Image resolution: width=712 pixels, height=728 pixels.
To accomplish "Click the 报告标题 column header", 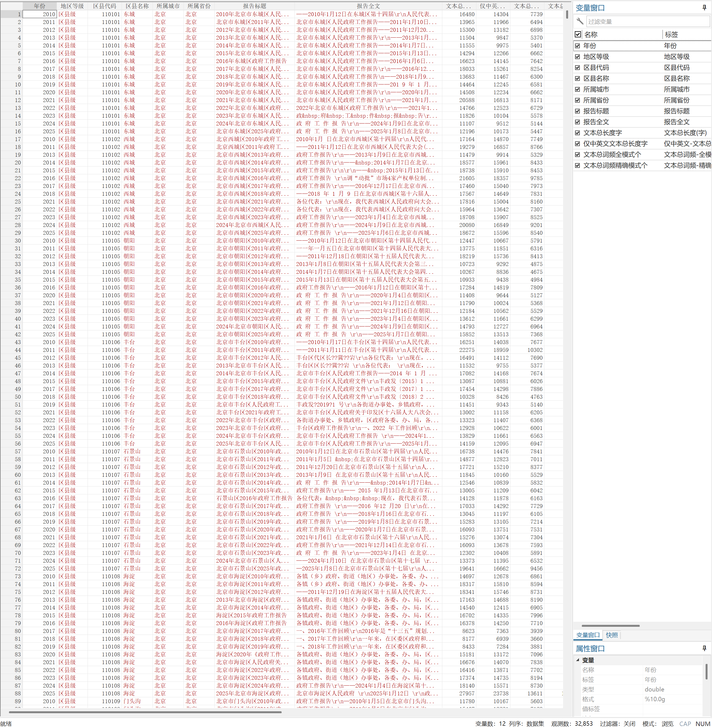I will point(254,6).
